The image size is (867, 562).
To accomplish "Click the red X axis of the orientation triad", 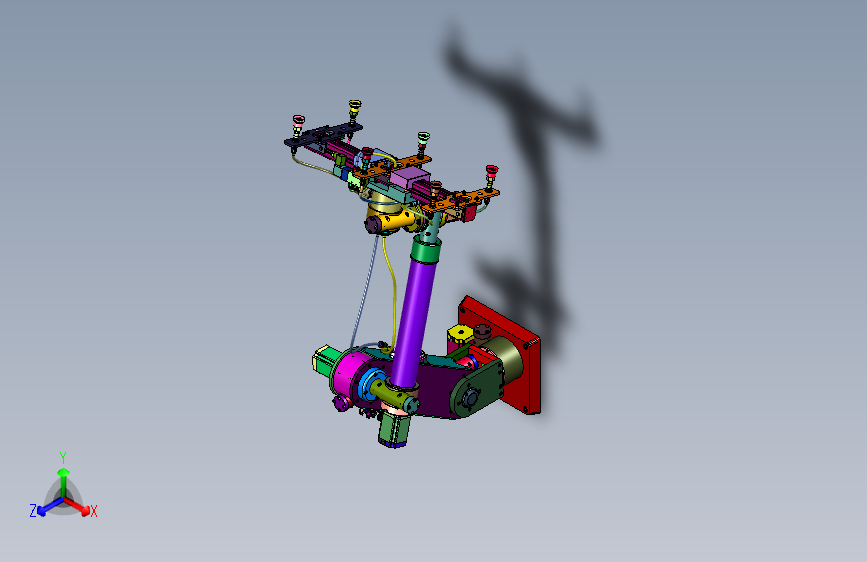I will coord(78,506).
